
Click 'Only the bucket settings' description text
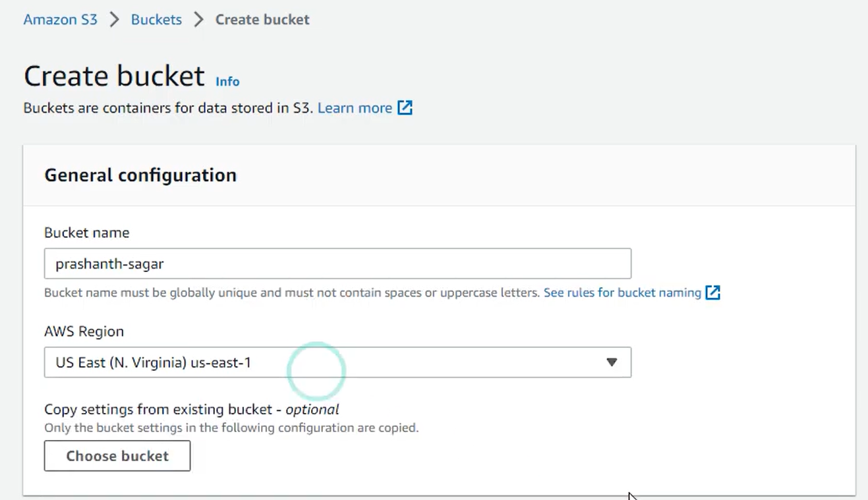point(231,428)
